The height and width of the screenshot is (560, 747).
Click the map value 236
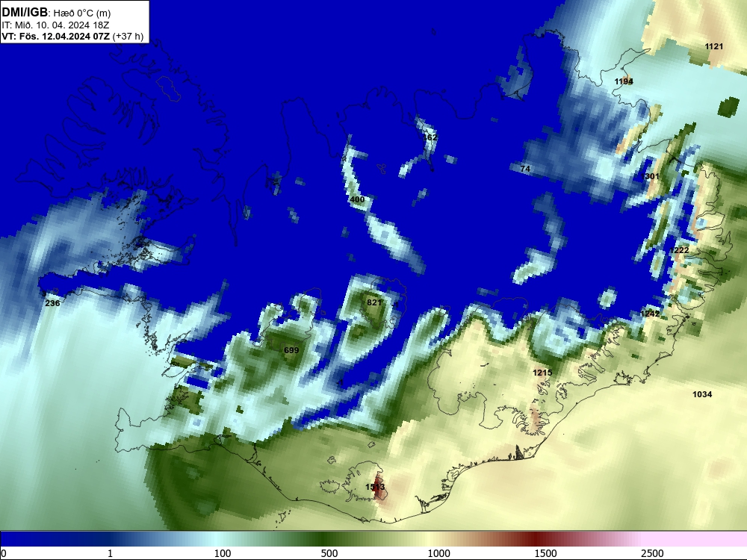[52, 303]
